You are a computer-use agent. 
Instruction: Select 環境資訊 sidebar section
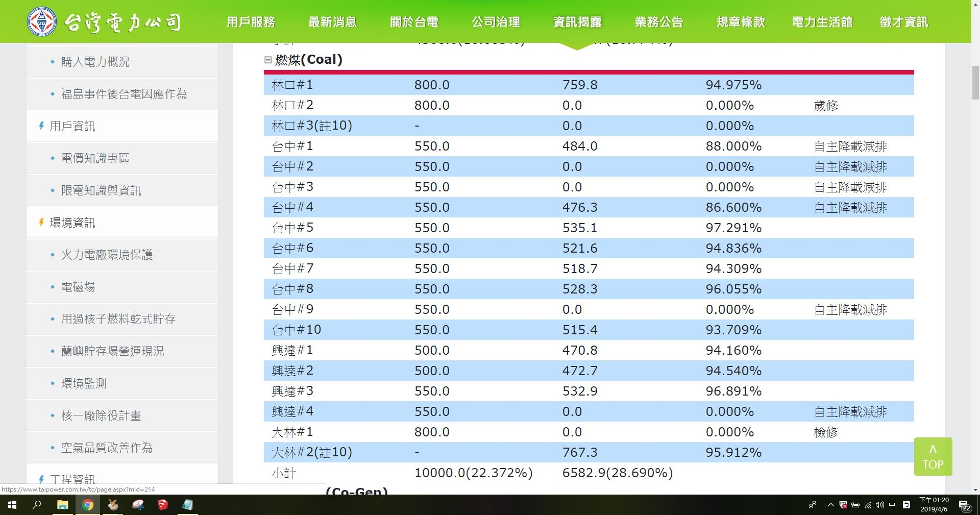(72, 223)
